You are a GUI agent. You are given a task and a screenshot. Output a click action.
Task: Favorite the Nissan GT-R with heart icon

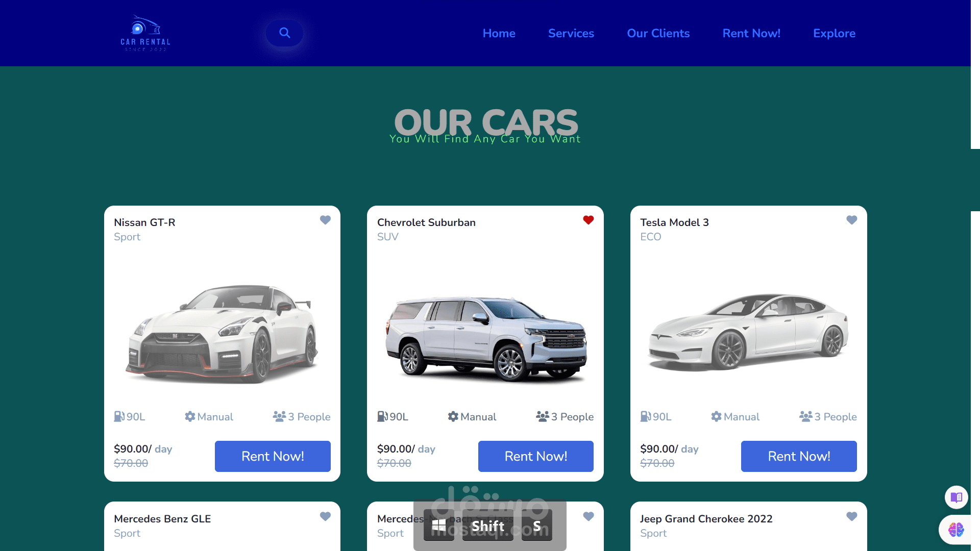(325, 220)
